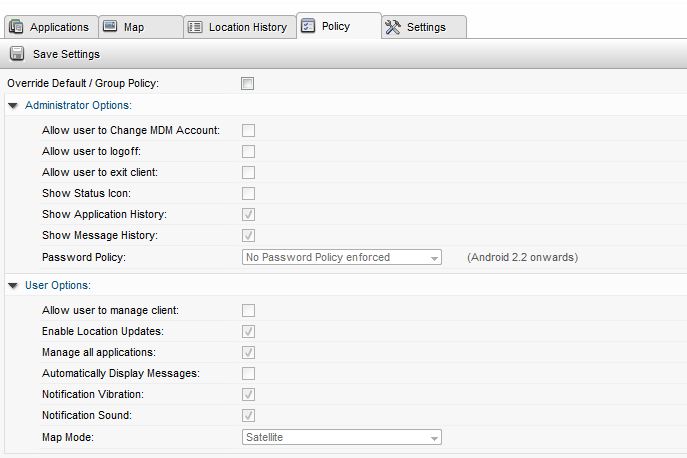Toggle Enable Location Updates checkbox

pos(248,331)
